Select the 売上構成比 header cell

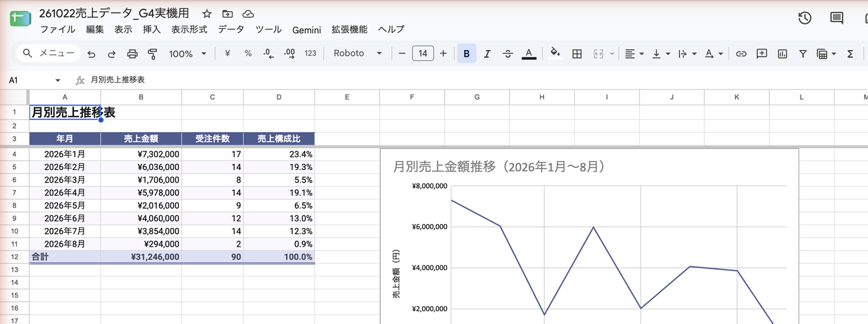pos(278,139)
